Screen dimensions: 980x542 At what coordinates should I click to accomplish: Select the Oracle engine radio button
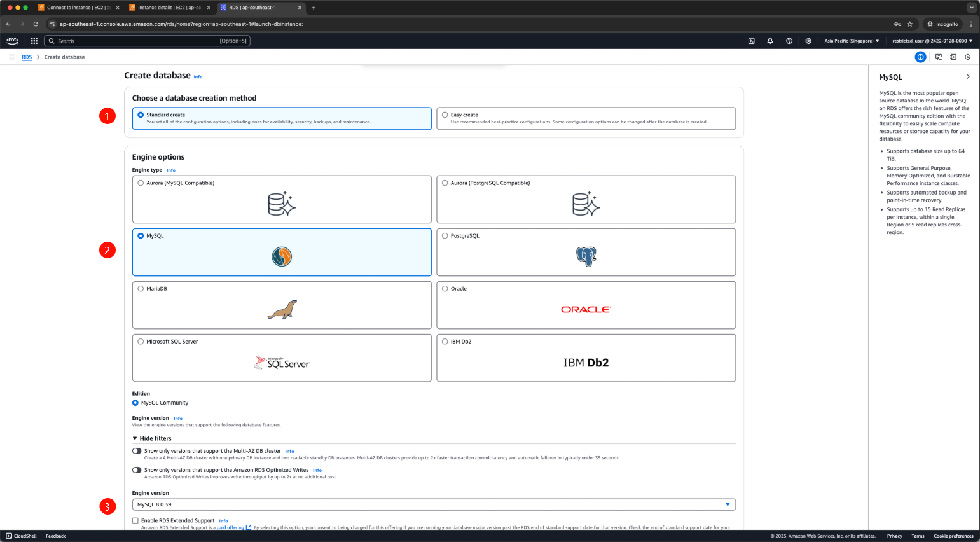(x=445, y=289)
